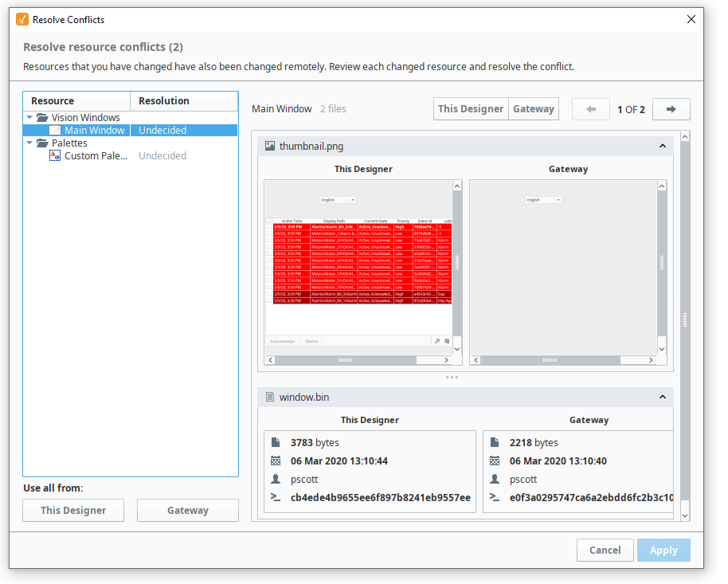Screen dimensions: 728x584
Task: Click the image icon beside thumbnail.png
Action: (x=270, y=146)
